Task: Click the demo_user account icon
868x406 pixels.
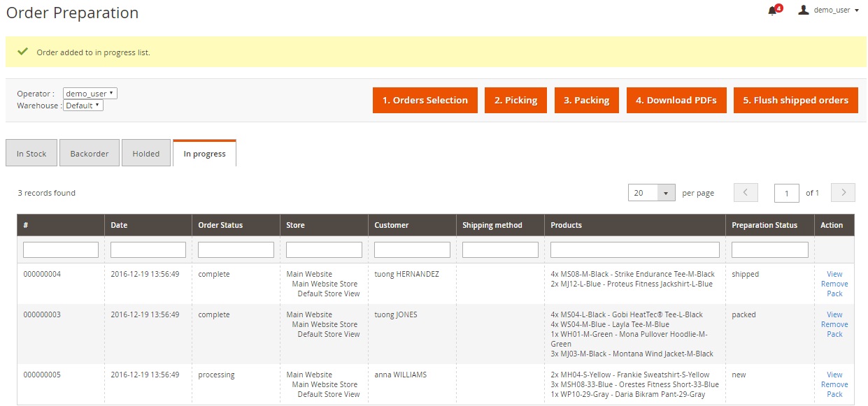Action: 804,10
